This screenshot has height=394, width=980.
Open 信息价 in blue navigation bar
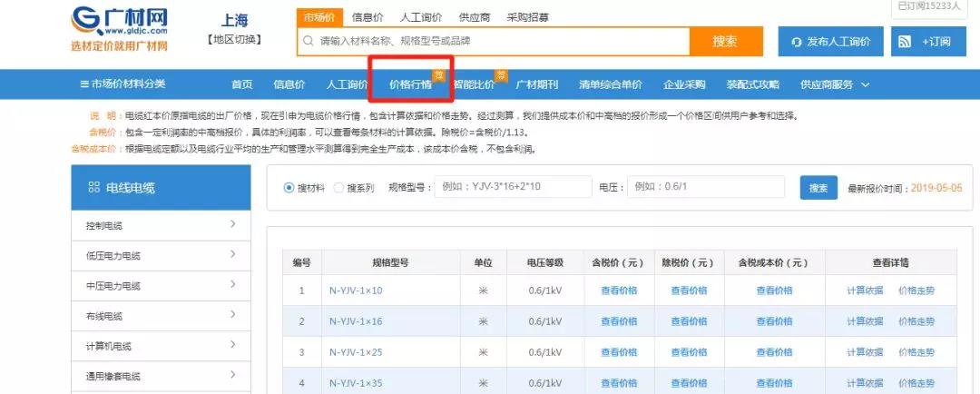point(289,84)
